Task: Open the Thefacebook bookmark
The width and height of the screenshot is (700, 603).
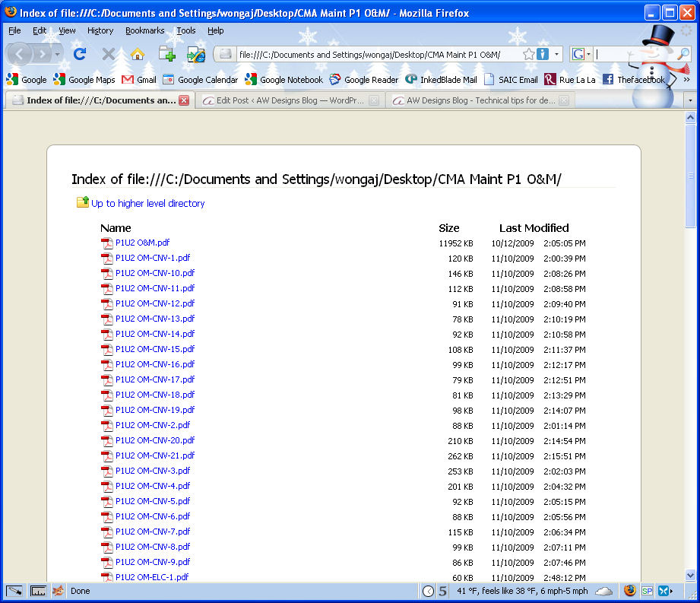Action: (x=633, y=80)
